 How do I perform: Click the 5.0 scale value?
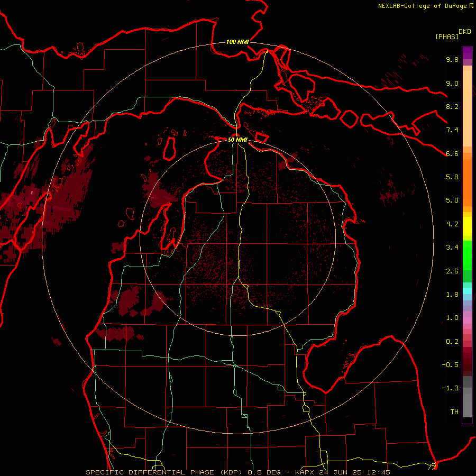point(452,200)
